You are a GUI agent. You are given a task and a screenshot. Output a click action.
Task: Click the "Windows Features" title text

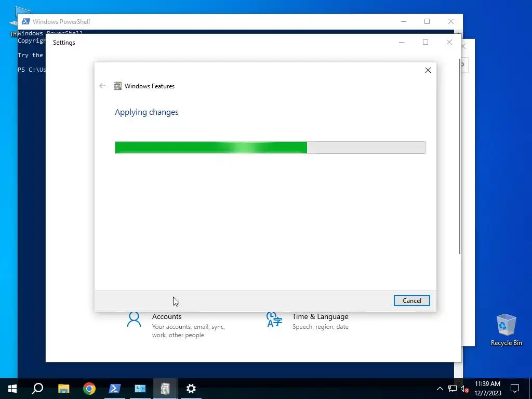point(150,86)
